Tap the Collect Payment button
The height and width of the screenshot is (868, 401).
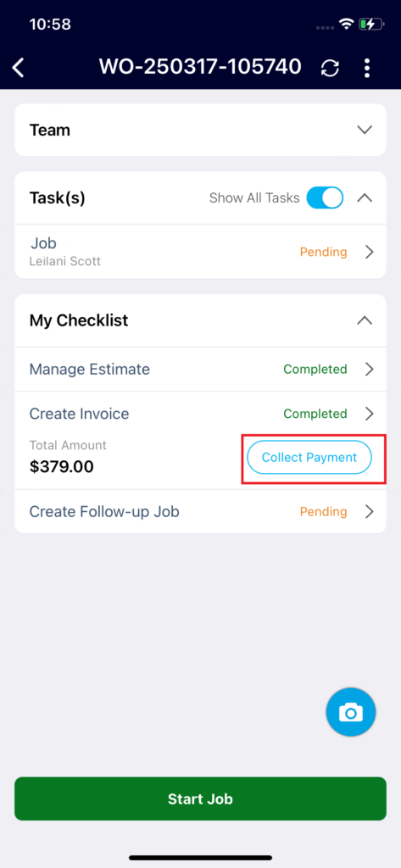309,458
